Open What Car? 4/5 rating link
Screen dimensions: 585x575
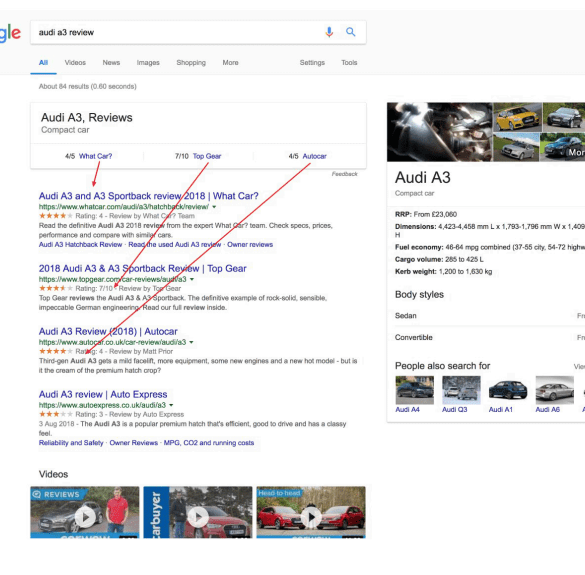click(95, 156)
